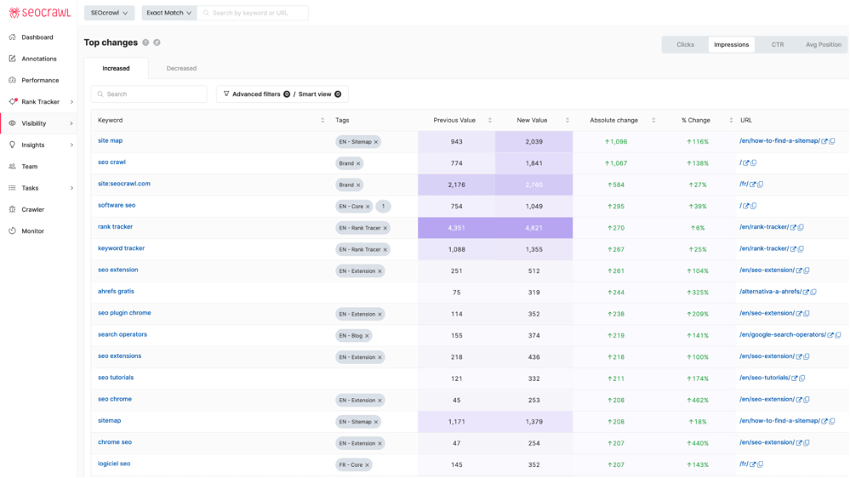This screenshot has height=478, width=850.
Task: Open external link in rank tracker row
Action: coord(793,228)
